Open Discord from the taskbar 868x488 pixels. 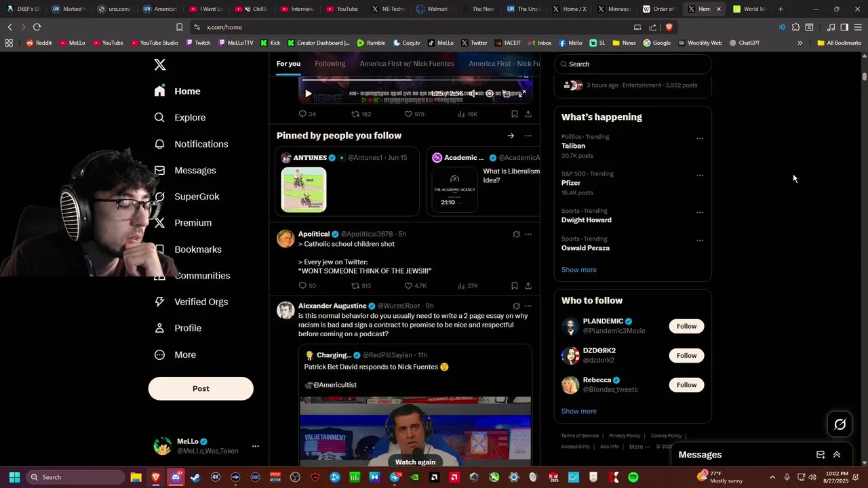pos(176,477)
